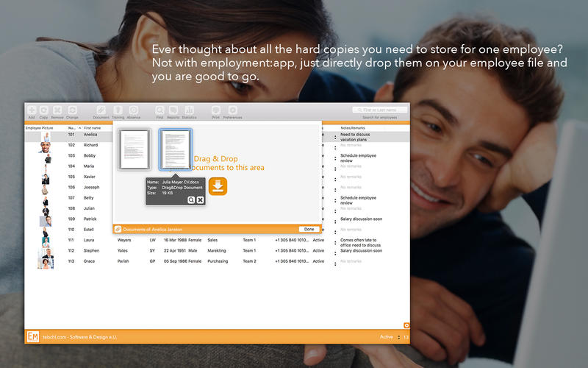
Task: Click the orange download arrow button
Action: [x=218, y=186]
